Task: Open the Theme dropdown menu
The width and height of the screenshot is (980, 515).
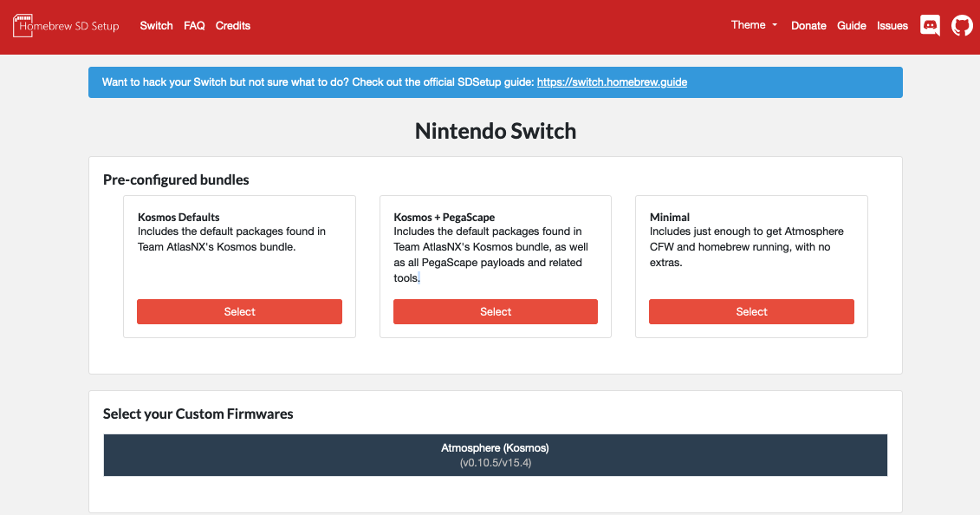Action: pos(754,25)
